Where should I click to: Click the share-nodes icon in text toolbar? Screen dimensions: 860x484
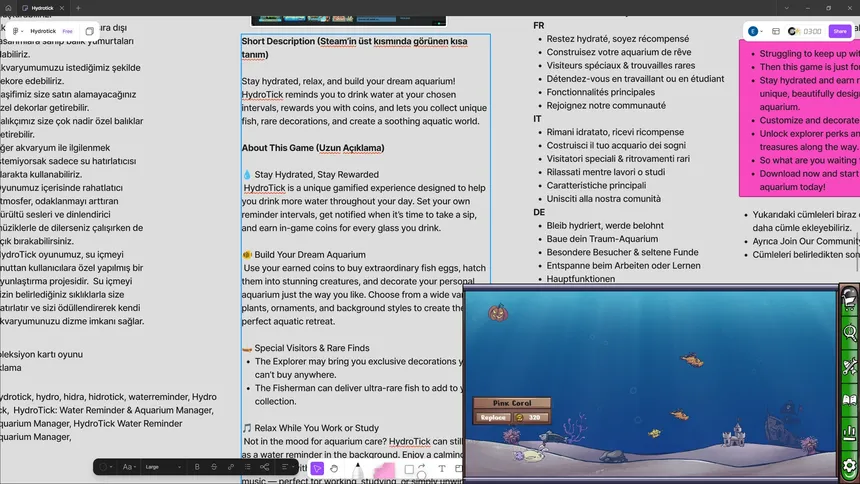[265, 467]
